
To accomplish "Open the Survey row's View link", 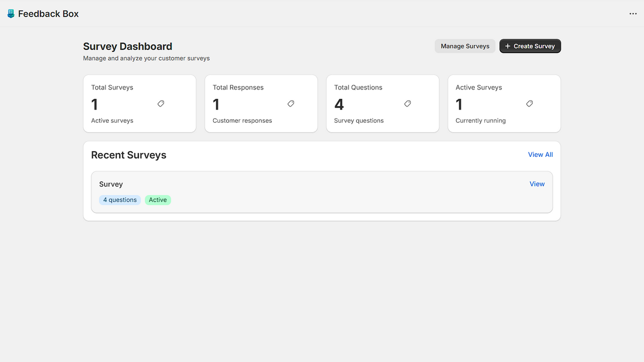I will (537, 184).
